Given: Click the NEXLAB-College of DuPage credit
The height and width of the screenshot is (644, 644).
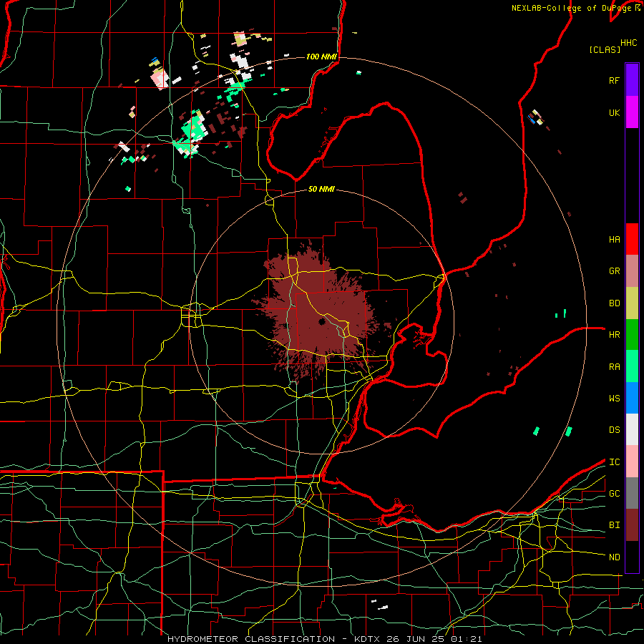Looking at the screenshot, I should (573, 8).
